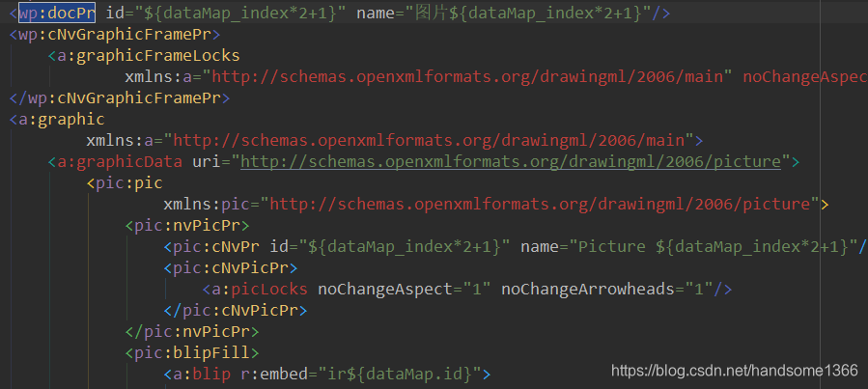Image resolution: width=868 pixels, height=389 pixels.
Task: Click the highlighted wp:docPr tag name
Action: [x=57, y=13]
